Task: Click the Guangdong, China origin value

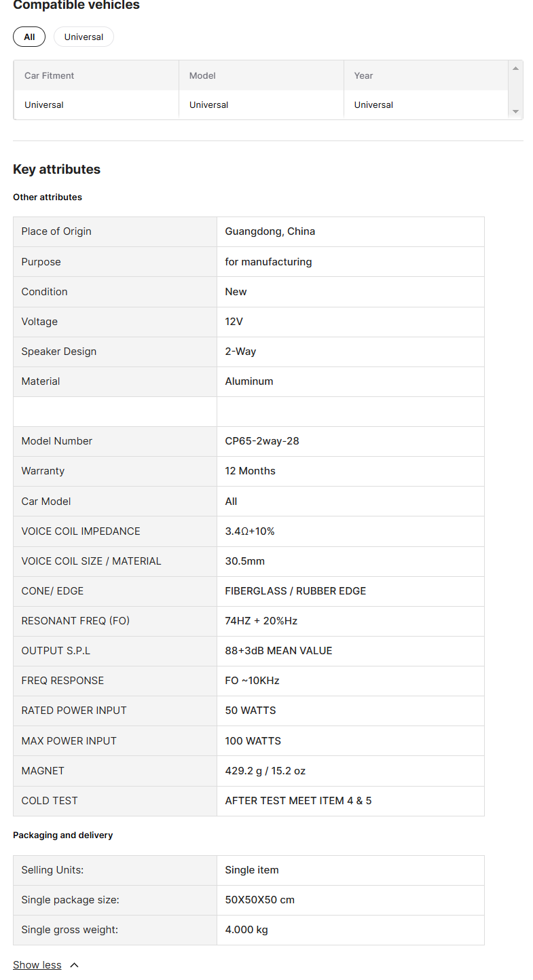Action: coord(270,231)
